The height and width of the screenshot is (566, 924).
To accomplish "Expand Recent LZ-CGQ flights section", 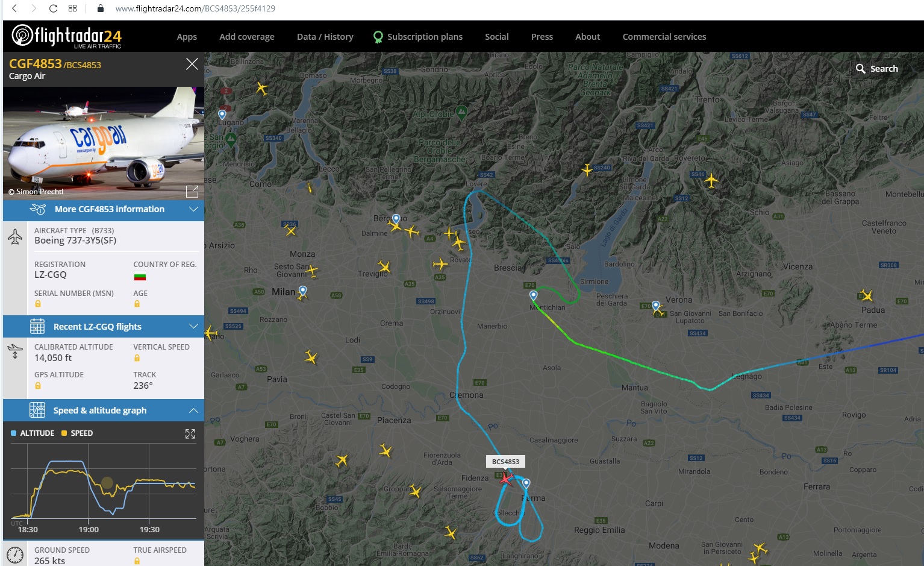I will (104, 327).
